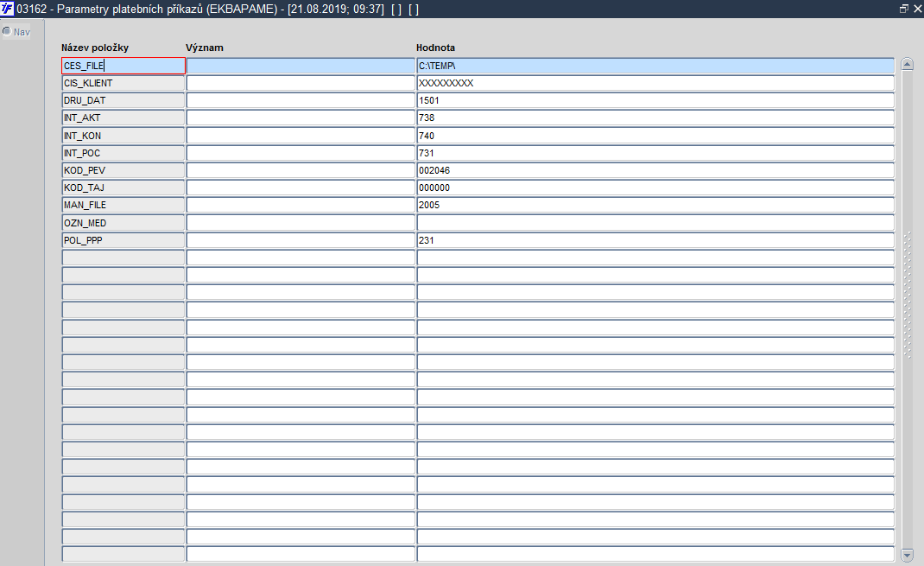The height and width of the screenshot is (566, 924).
Task: Click the value field showing 002046
Action: point(656,170)
